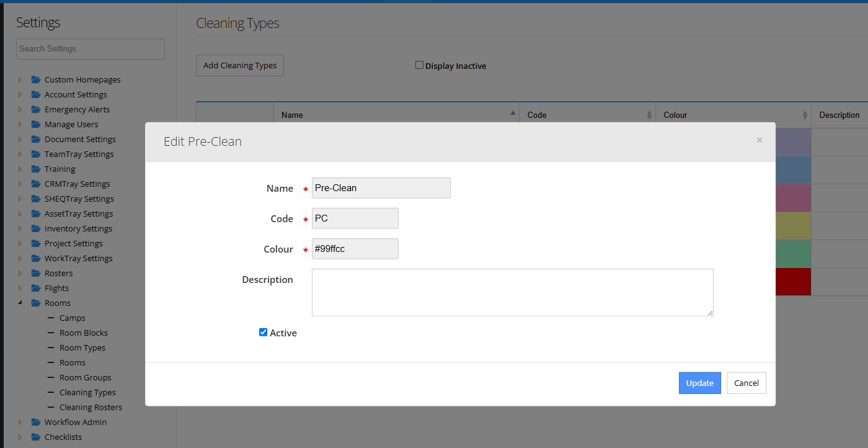Click the Update button
Screen dimensions: 868x448
699,383
